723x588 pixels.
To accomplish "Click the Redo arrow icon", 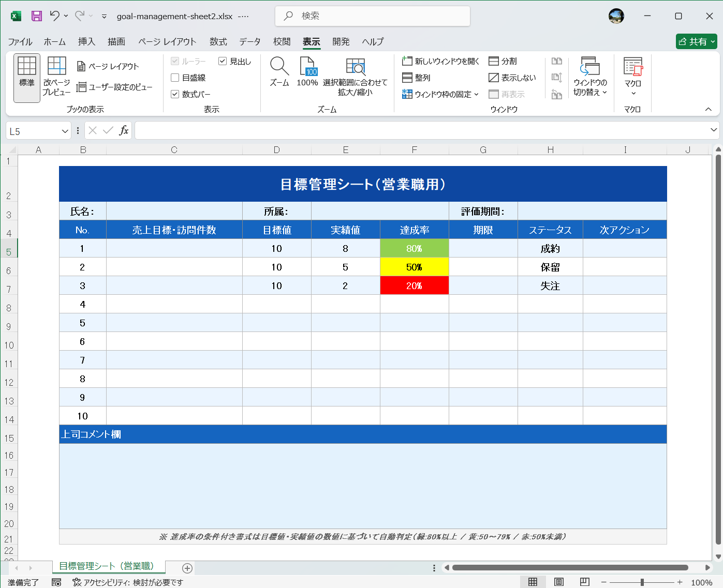I will (80, 16).
